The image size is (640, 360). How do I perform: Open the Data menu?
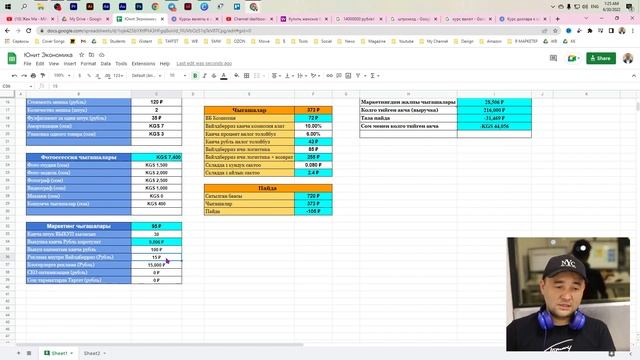(106, 64)
